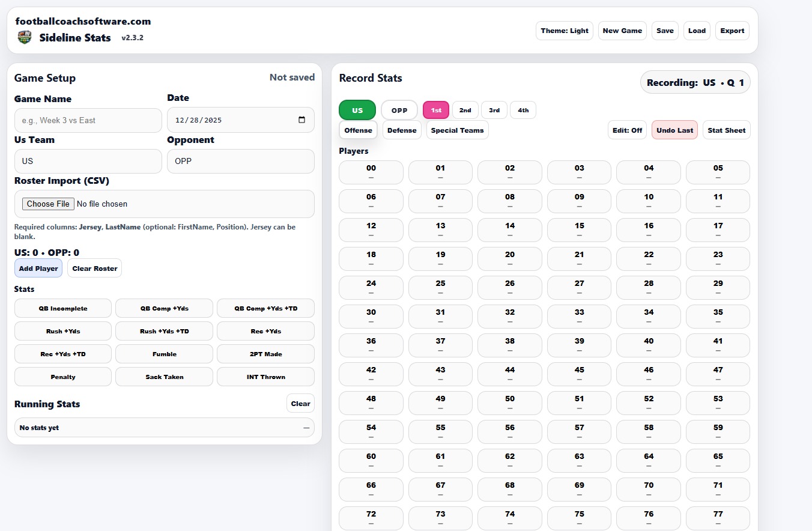This screenshot has height=531, width=812.
Task: Save the current game
Action: (x=665, y=30)
